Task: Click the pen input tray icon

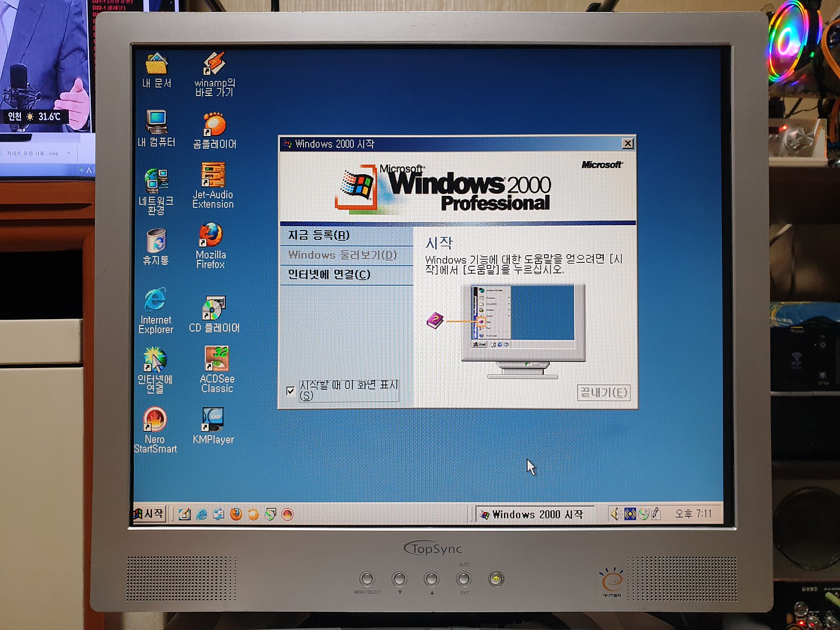Action: point(656,513)
